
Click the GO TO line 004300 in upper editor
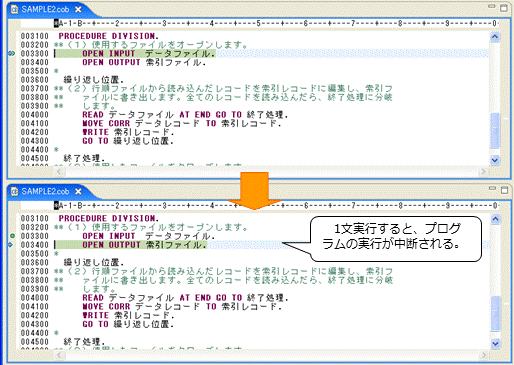pos(128,141)
